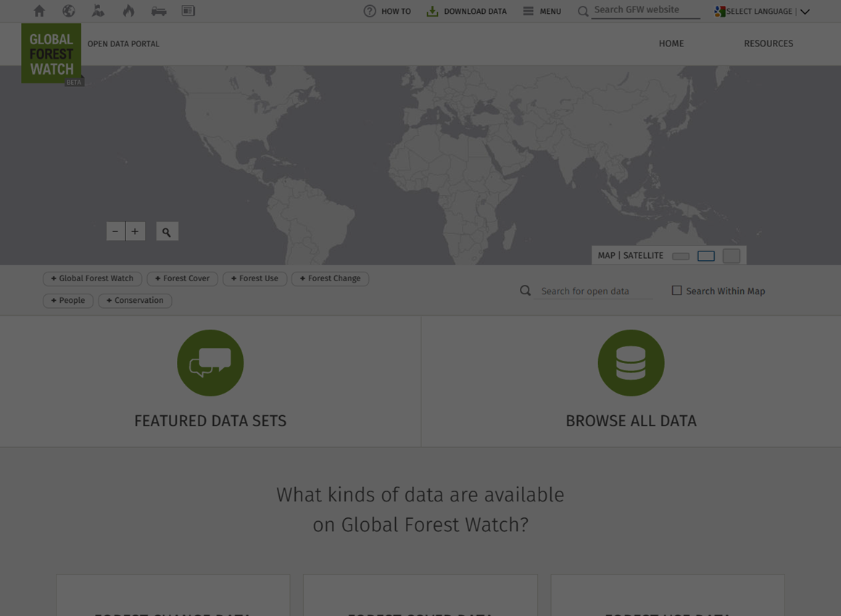Zoom out the map with minus button
The width and height of the screenshot is (841, 616).
click(x=115, y=232)
